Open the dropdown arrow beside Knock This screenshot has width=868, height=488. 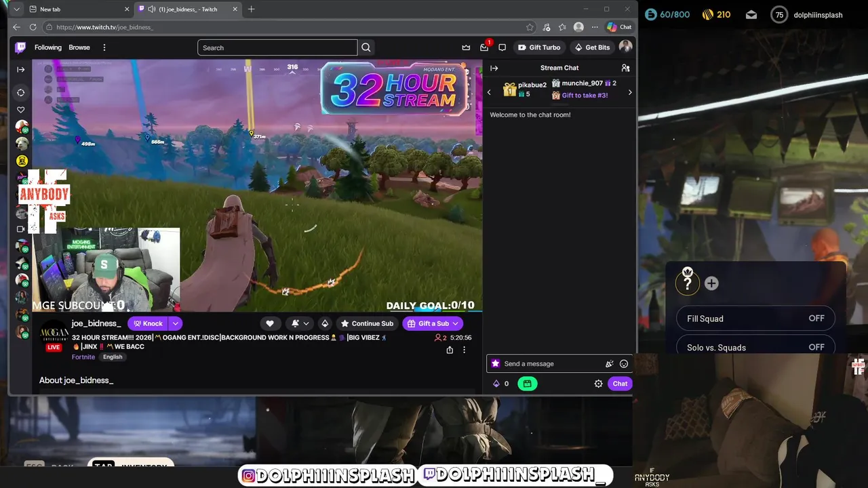click(x=175, y=323)
